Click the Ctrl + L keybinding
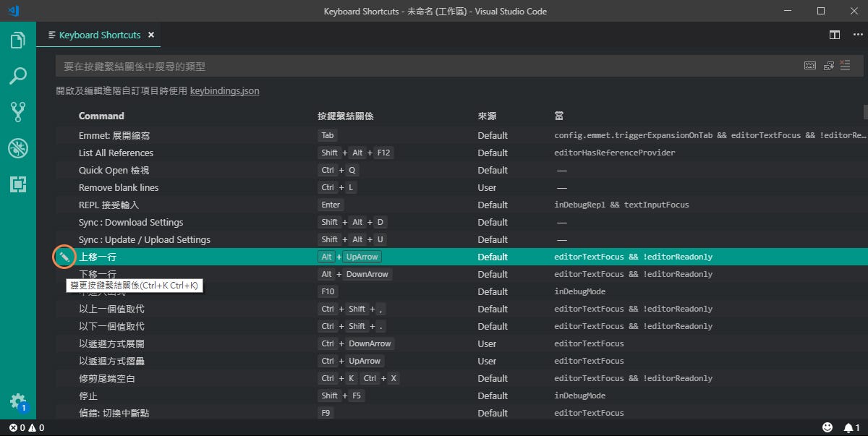868x436 pixels. point(338,187)
